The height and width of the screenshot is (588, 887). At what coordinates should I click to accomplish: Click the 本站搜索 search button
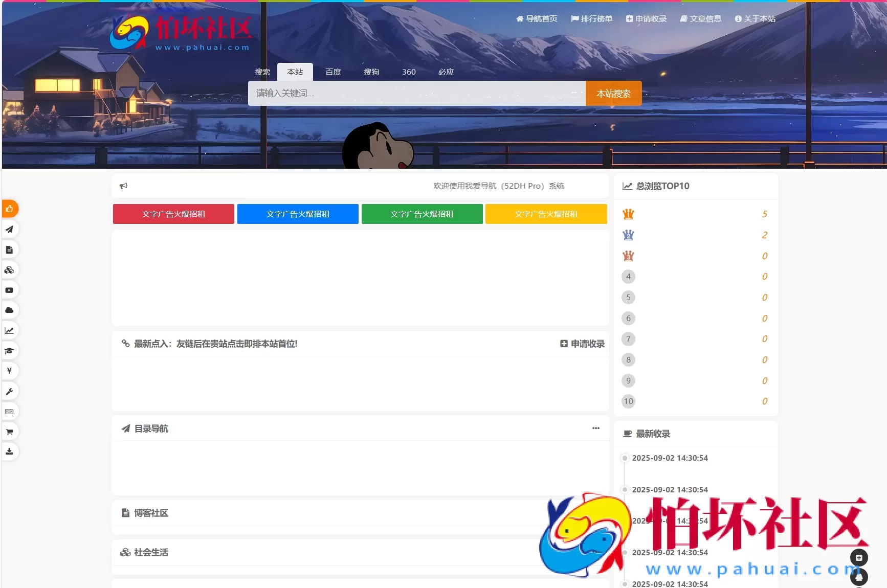coord(613,93)
